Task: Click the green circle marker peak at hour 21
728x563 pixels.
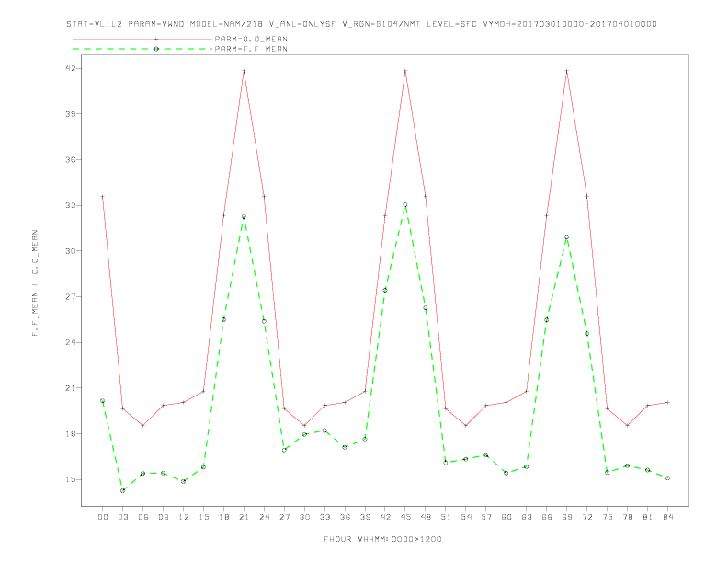Action: [x=244, y=217]
